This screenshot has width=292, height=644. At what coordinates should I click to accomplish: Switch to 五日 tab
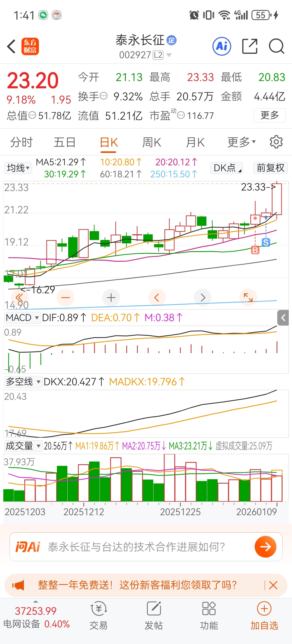[x=65, y=142]
